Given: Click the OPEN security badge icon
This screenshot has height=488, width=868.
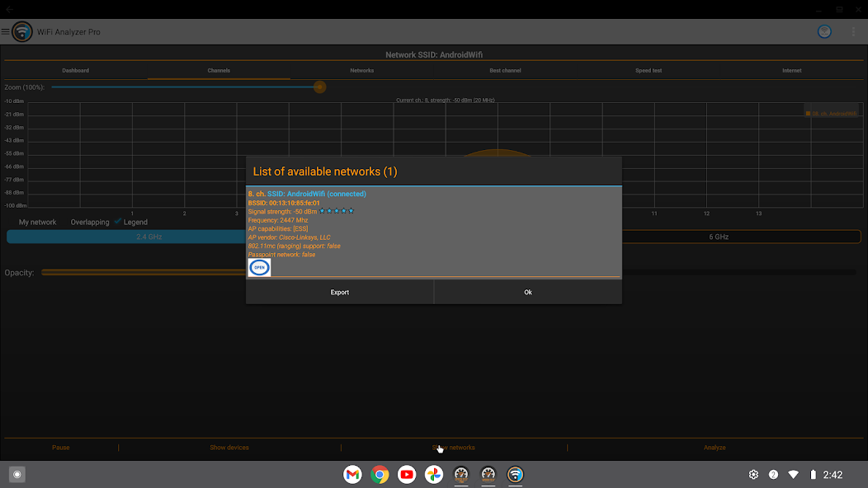Looking at the screenshot, I should point(259,268).
